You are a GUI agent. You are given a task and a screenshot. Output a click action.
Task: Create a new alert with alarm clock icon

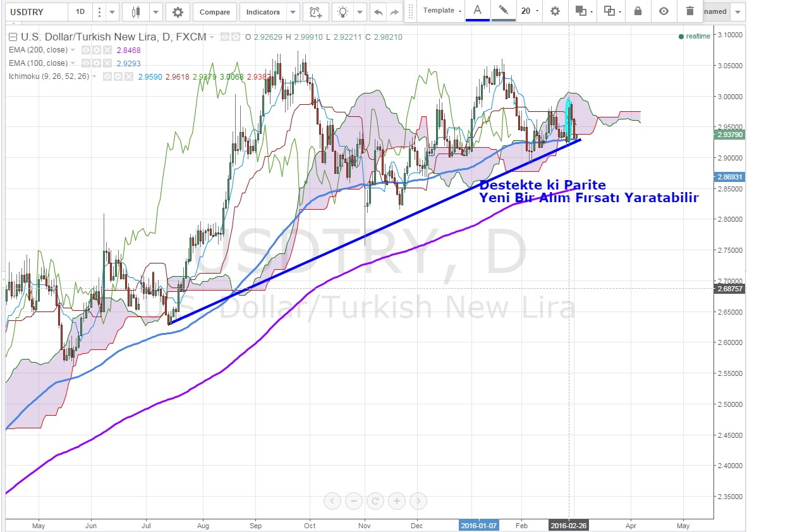[315, 12]
